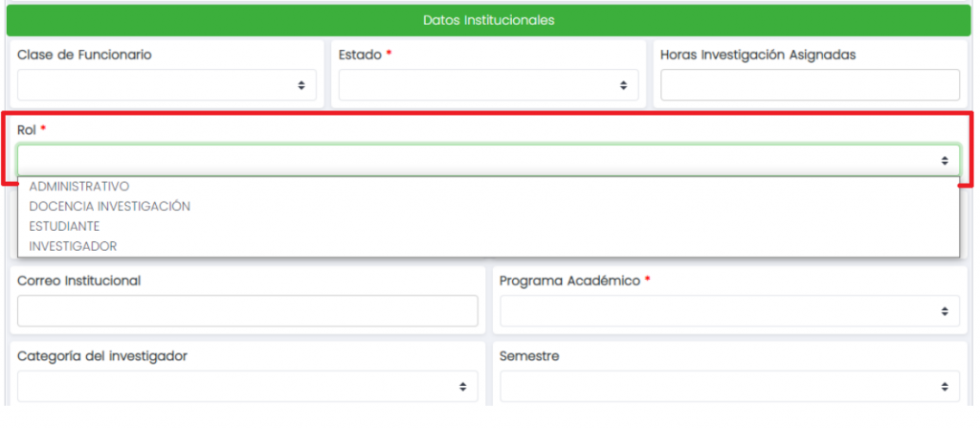Collapse the open Rol select box
This screenshot has width=980, height=429.
(479, 161)
